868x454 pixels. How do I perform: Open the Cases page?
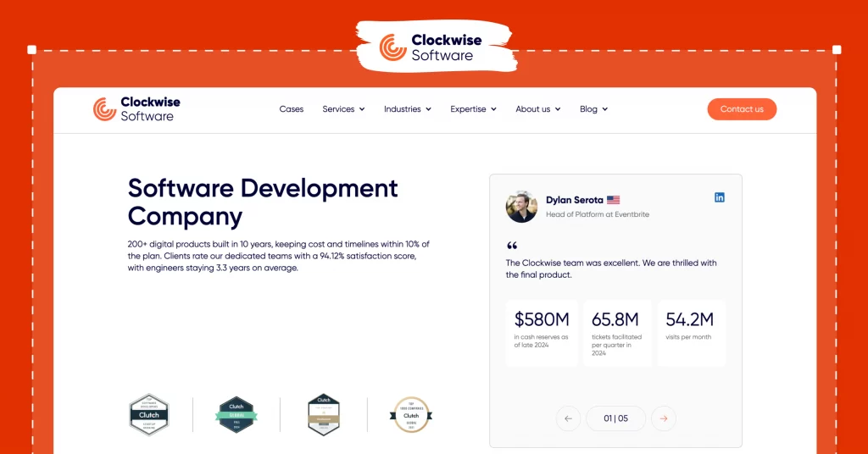(292, 109)
